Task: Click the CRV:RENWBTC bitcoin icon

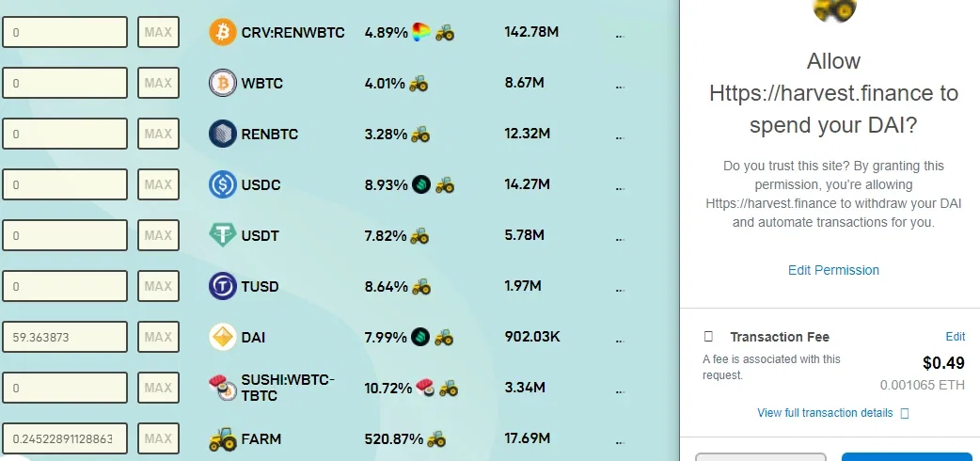Action: (x=223, y=32)
